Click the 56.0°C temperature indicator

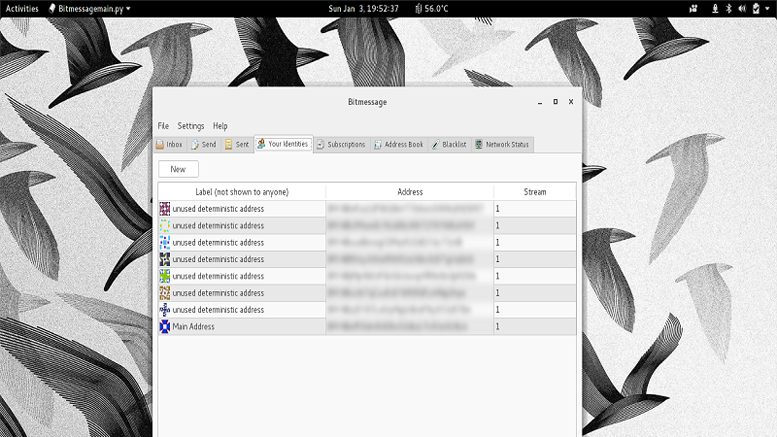[x=432, y=8]
